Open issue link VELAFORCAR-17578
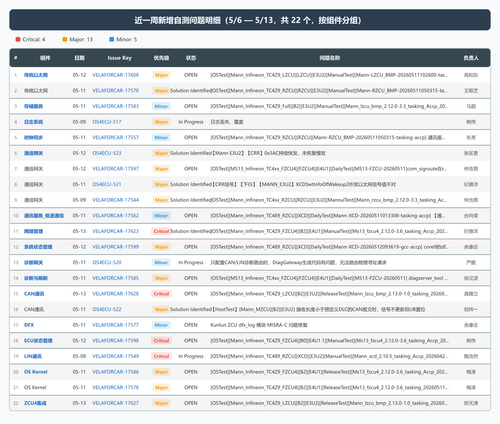This screenshot has height=424, width=500. click(115, 388)
